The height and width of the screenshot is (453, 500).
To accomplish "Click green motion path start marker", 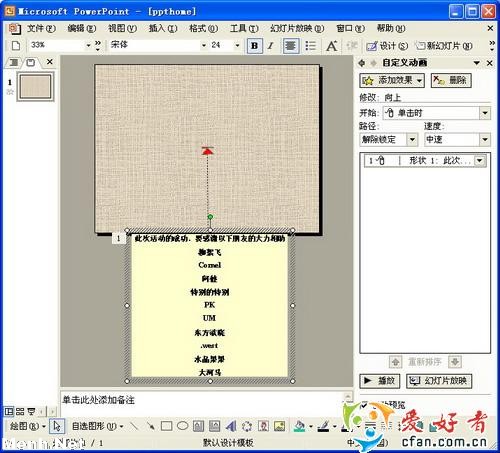I will tap(210, 217).
